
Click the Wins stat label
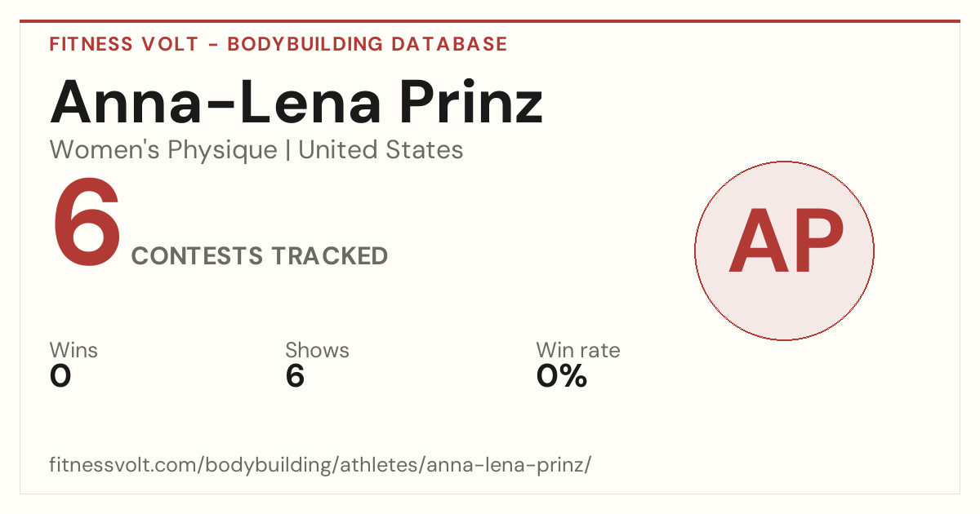pyautogui.click(x=73, y=351)
